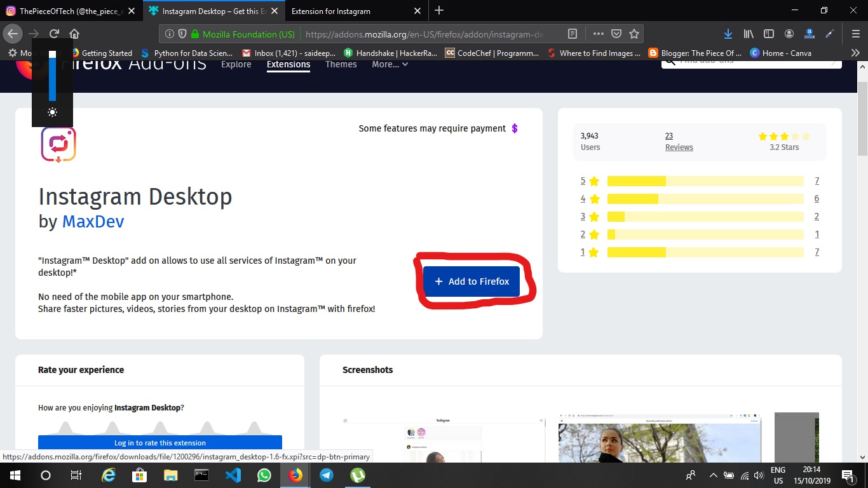Close the Instagram Desktop tab
Image resolution: width=868 pixels, height=488 pixels.
[274, 11]
